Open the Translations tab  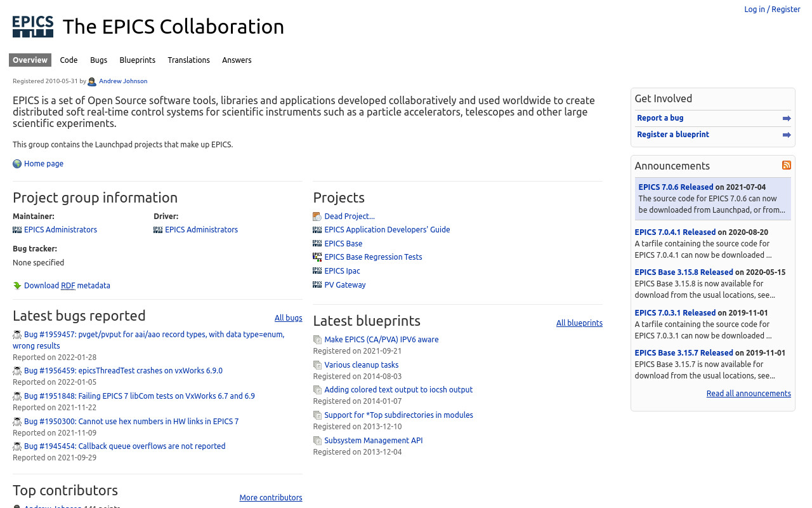188,60
